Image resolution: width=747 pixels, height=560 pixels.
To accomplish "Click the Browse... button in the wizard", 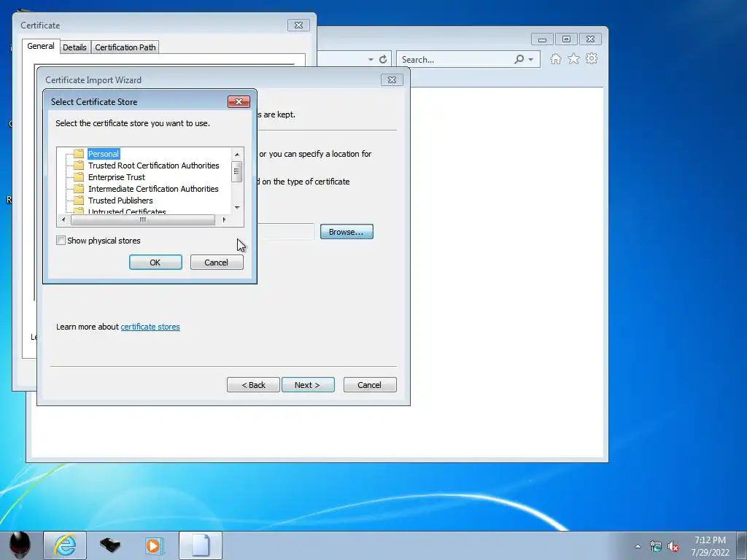I will pyautogui.click(x=347, y=232).
